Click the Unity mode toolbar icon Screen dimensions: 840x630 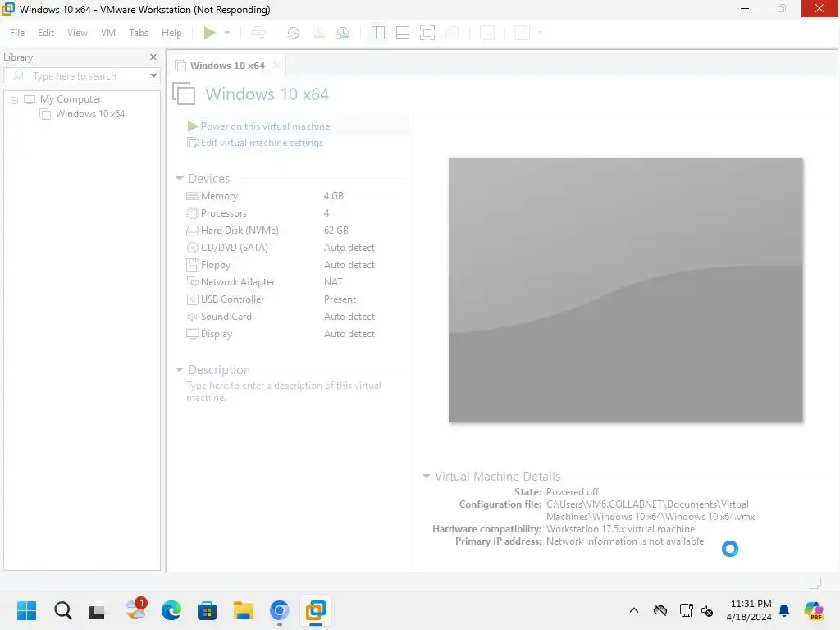click(x=452, y=33)
